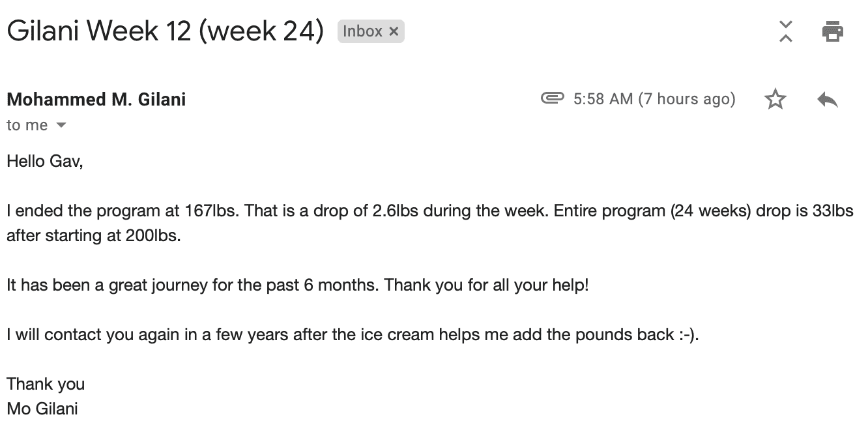Star the message from Mohammed M. Gilani

click(x=775, y=100)
